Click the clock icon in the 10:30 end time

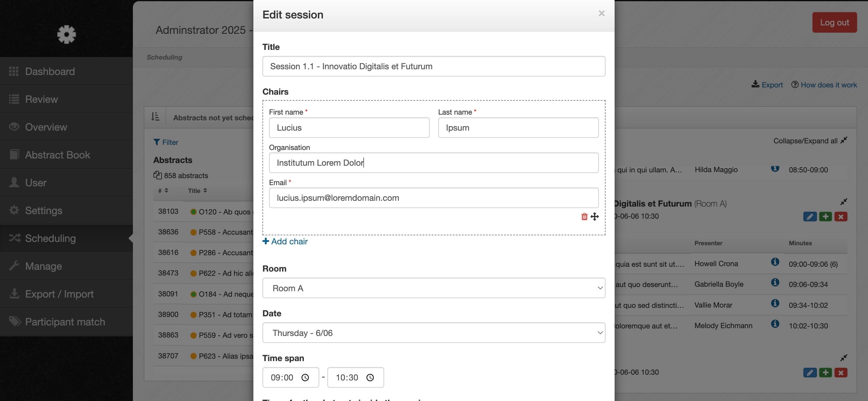click(x=370, y=377)
